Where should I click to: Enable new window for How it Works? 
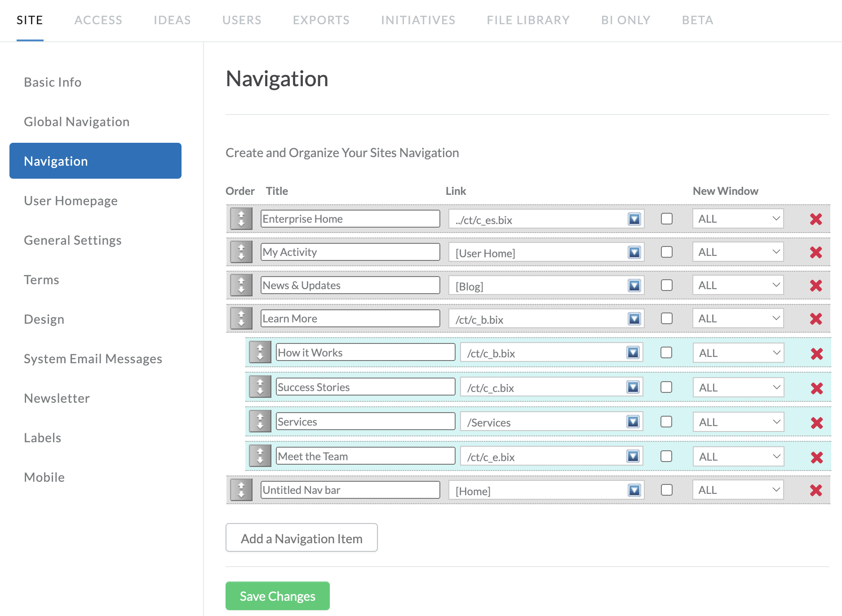coord(666,352)
